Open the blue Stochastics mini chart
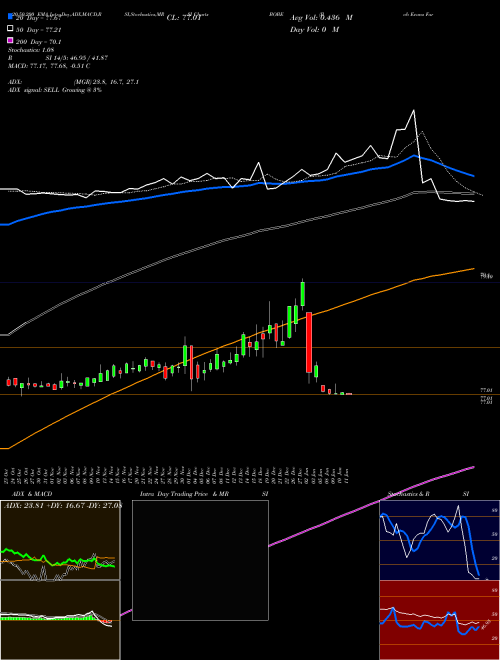 click(x=439, y=540)
